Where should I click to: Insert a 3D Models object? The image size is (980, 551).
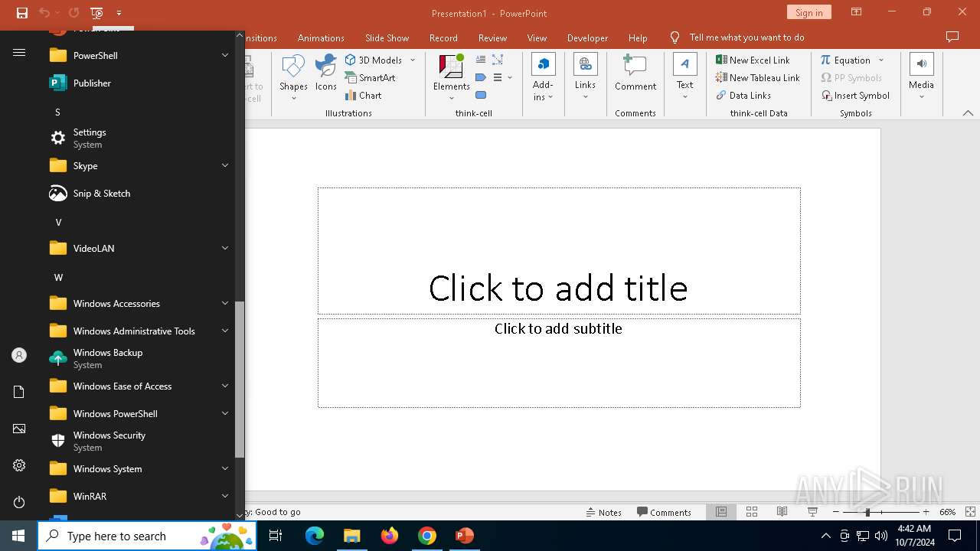click(374, 60)
